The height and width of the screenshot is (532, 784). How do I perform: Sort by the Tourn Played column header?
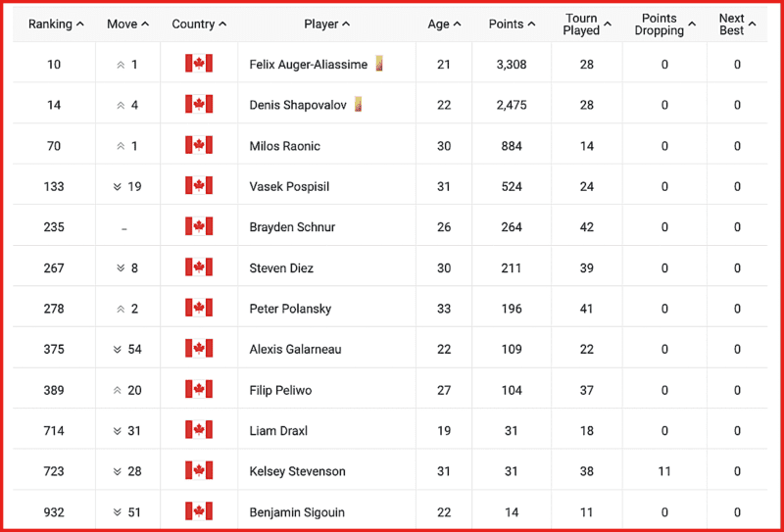[587, 24]
